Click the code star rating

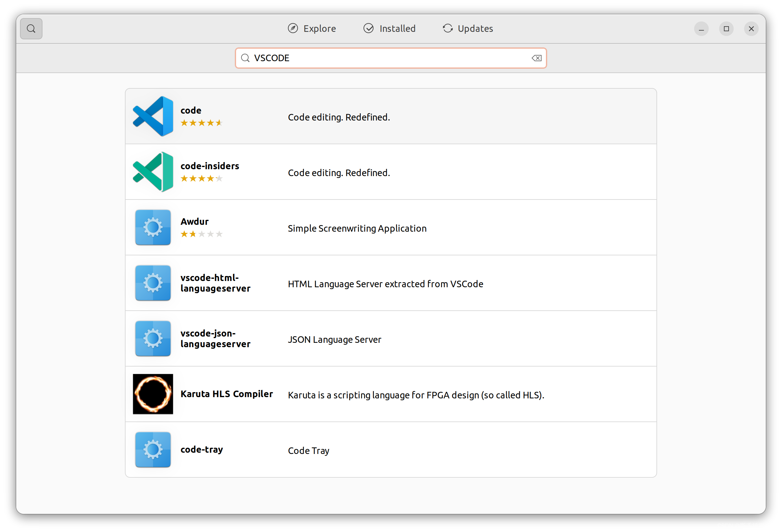[201, 123]
